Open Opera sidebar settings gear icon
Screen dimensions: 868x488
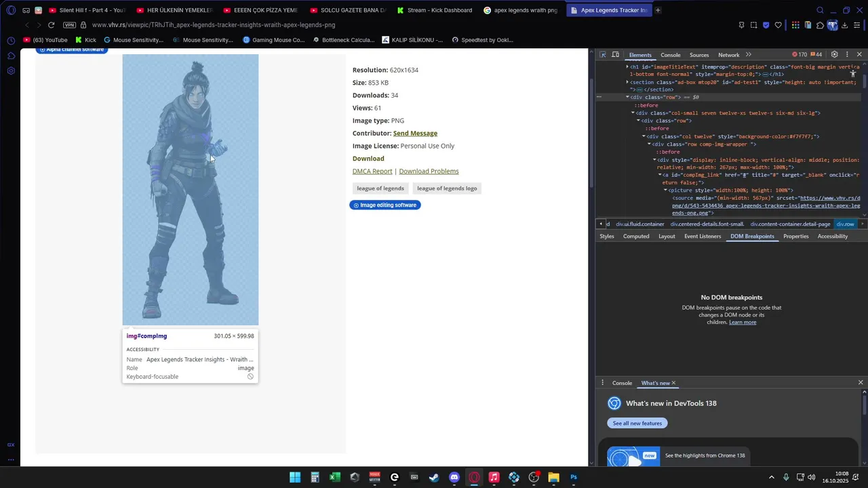point(11,70)
